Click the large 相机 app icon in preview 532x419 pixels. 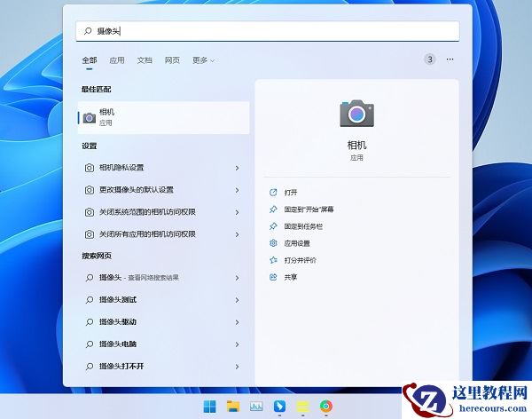point(356,113)
